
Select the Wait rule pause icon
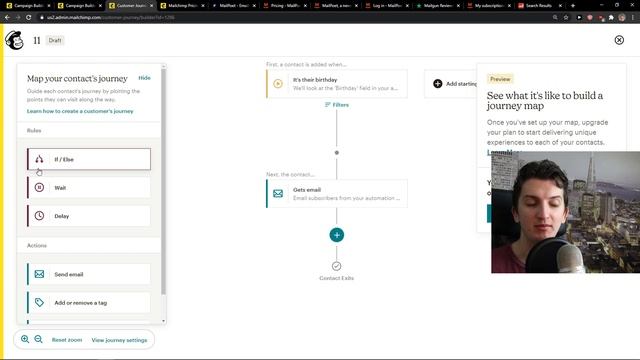pos(39,187)
